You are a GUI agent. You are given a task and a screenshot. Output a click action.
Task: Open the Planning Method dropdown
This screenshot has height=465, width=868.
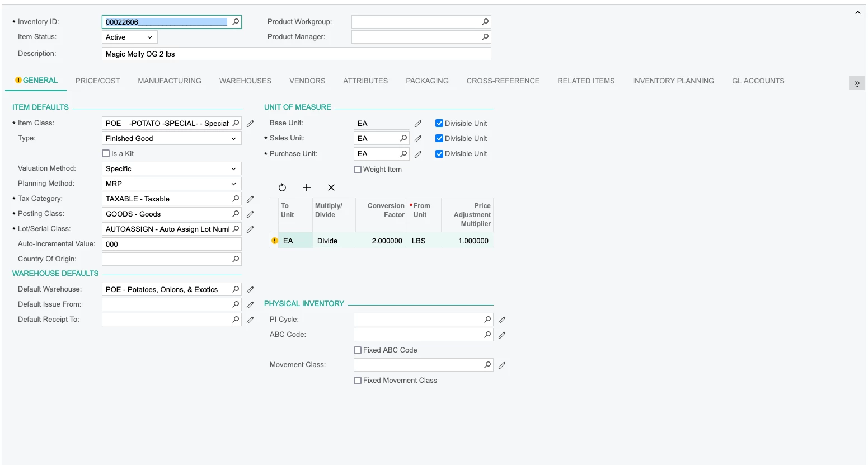click(x=171, y=184)
